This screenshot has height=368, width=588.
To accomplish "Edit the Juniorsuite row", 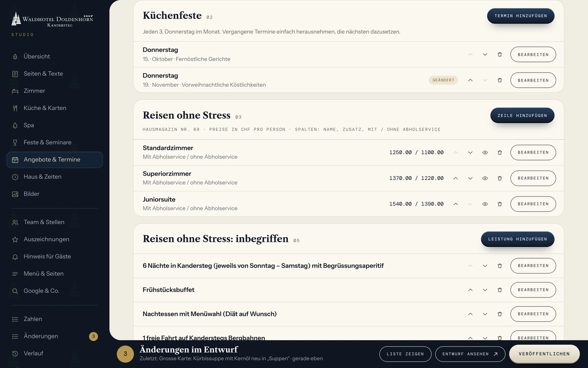I will [533, 204].
